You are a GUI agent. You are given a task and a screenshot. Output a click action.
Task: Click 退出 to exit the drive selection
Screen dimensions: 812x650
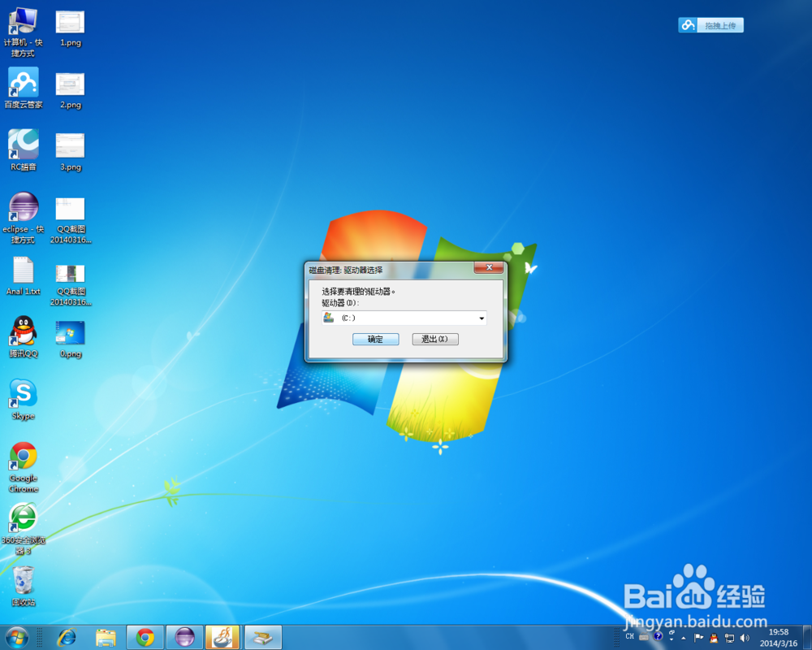tap(435, 339)
